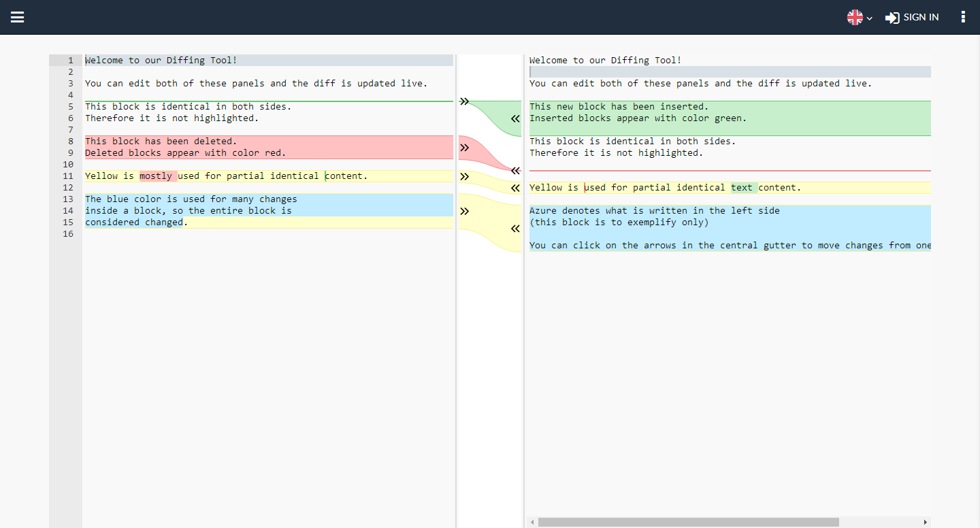Image resolution: width=980 pixels, height=528 pixels.
Task: Click line number 2 in left gutter
Action: (70, 71)
